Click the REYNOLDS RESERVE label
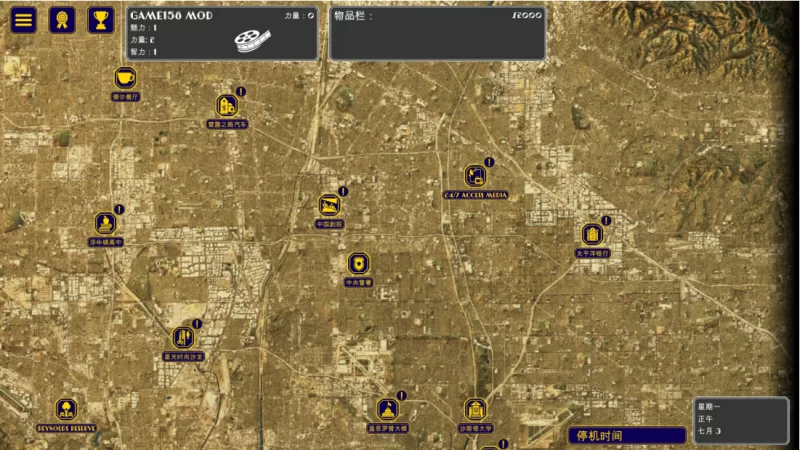This screenshot has width=800, height=450. click(x=66, y=429)
